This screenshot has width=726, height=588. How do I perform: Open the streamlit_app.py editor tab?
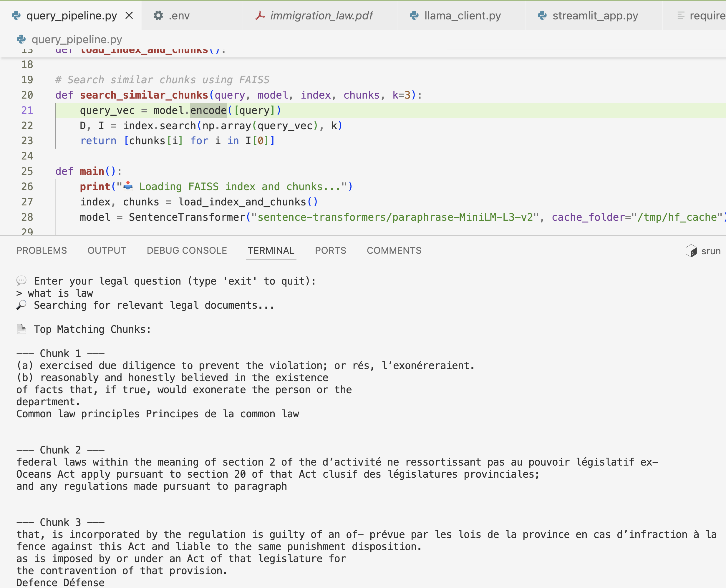click(x=595, y=16)
